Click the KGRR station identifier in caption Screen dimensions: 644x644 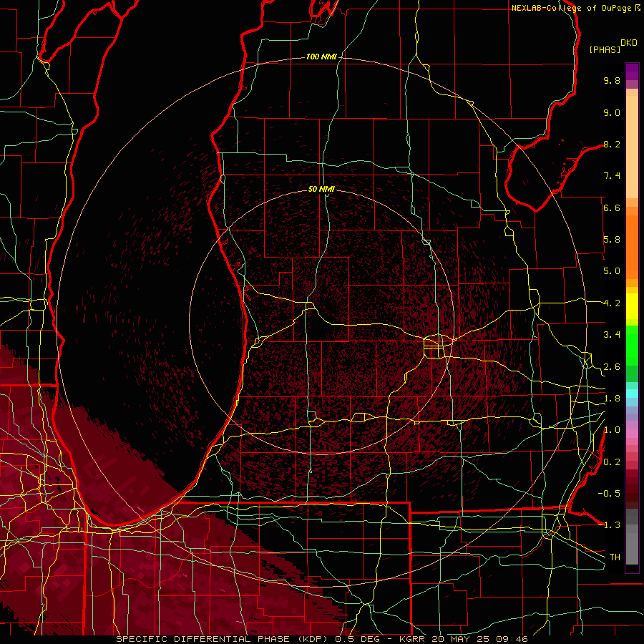411,639
